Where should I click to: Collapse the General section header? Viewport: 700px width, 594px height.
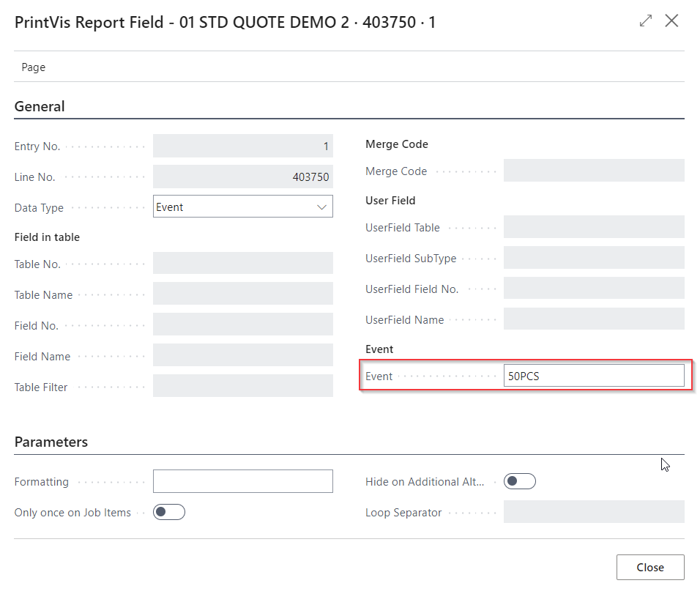40,107
